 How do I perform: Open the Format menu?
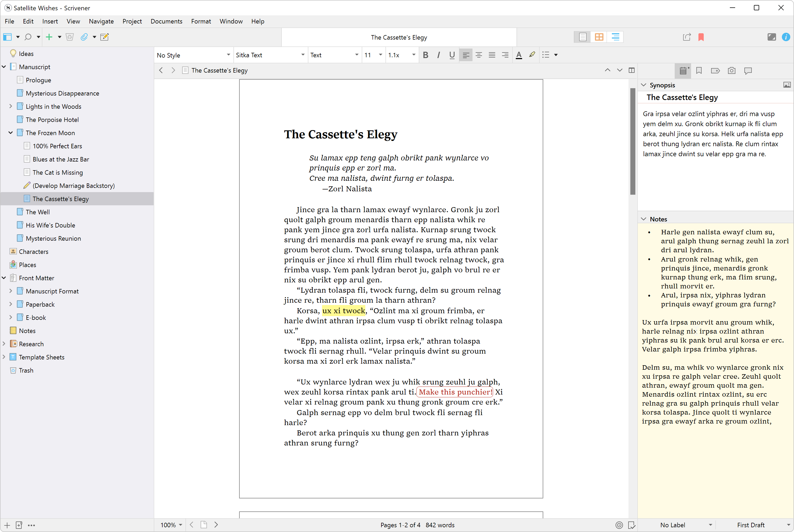201,21
